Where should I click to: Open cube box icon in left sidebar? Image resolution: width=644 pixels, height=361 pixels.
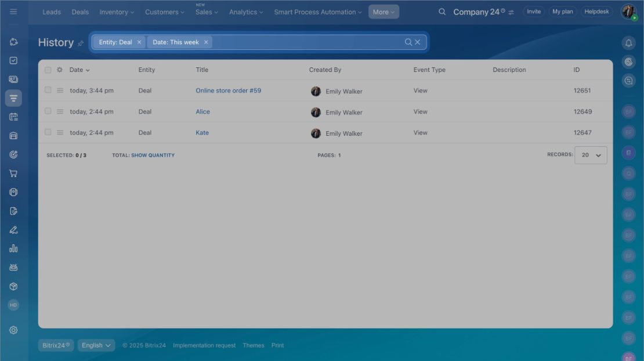pyautogui.click(x=13, y=286)
